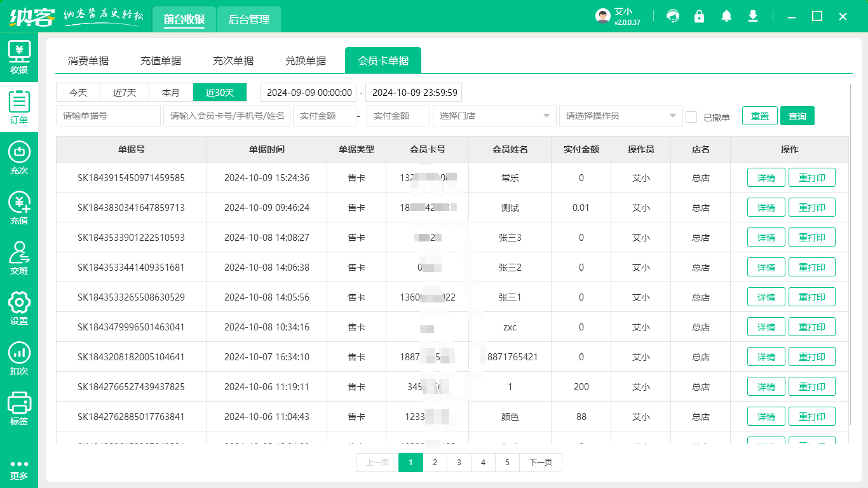
Task: Open the 充值 recharge sidebar icon
Action: tap(19, 208)
